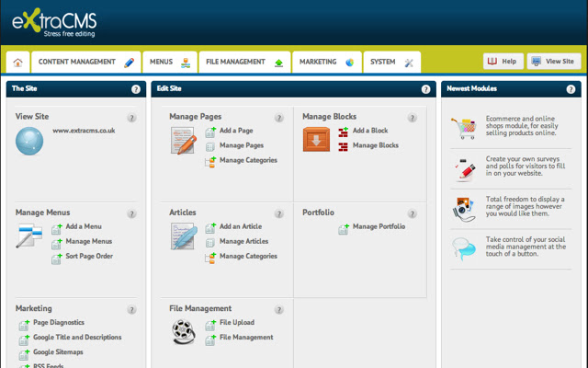
Task: Open the Content Management tab
Action: click(x=86, y=62)
